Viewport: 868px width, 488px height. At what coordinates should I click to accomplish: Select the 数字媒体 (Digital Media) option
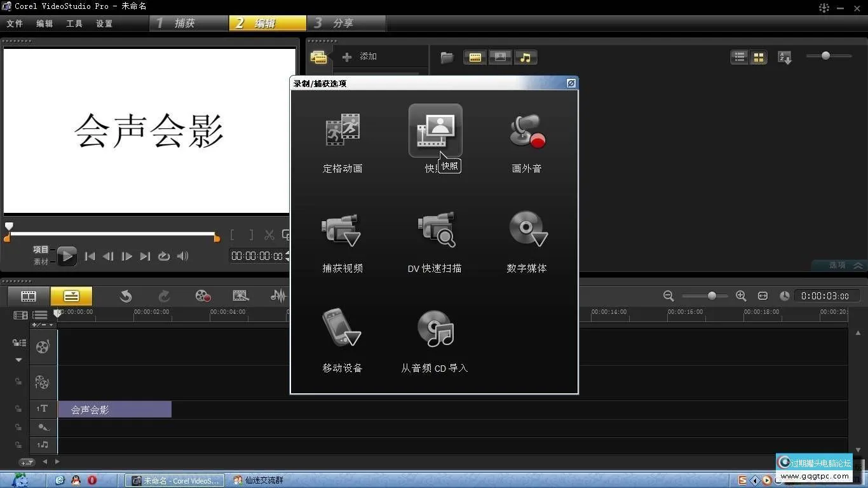526,229
